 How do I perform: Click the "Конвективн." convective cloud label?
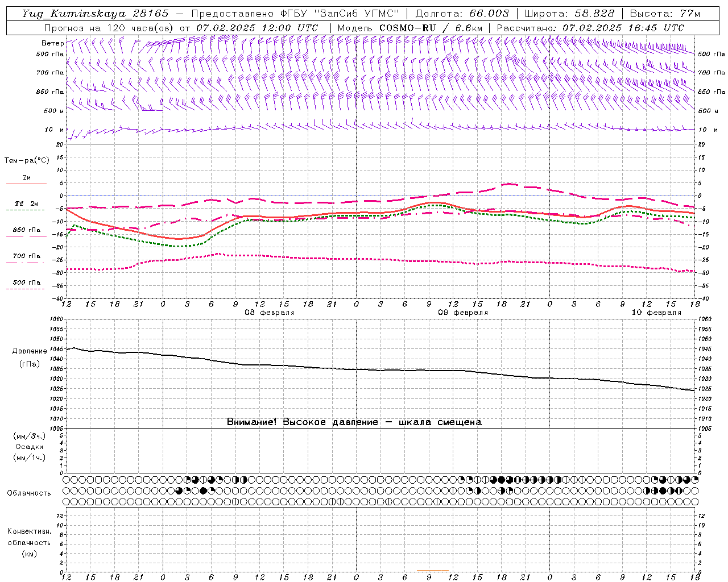(x=29, y=531)
